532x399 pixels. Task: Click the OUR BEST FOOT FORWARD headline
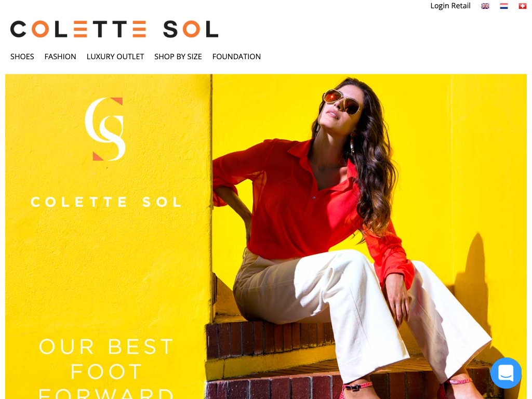[x=106, y=368]
